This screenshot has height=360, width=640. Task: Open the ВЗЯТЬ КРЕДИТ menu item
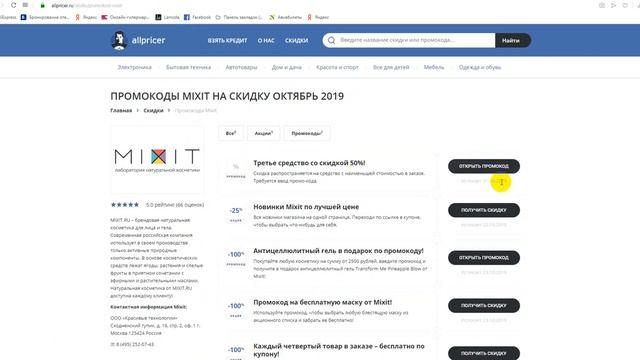tap(227, 40)
